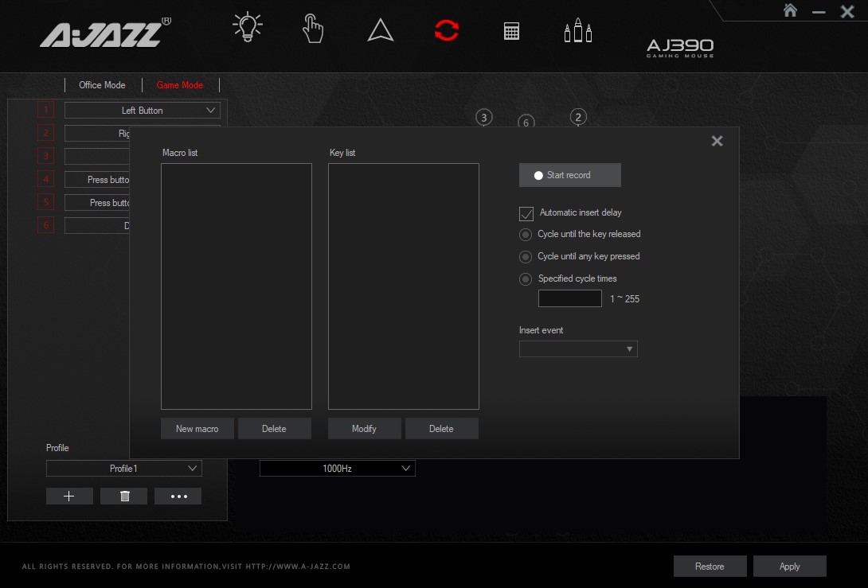This screenshot has height=588, width=868.
Task: Open the lighting settings with the bulb icon
Action: 247,26
